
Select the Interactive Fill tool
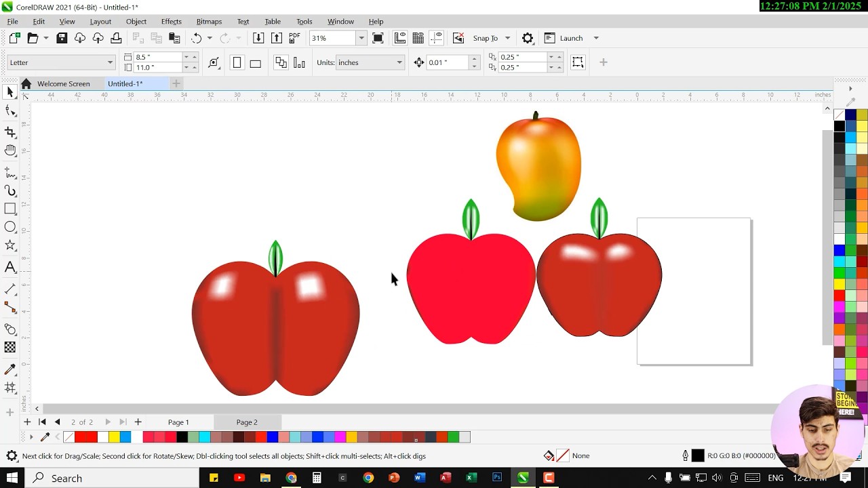[x=10, y=388]
